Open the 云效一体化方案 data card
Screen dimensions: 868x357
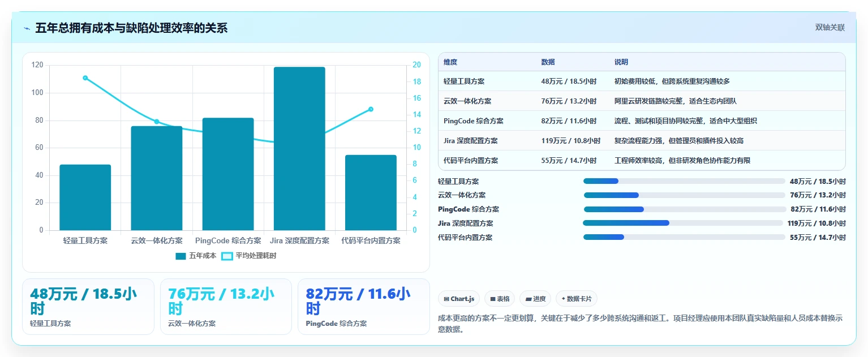click(226, 307)
